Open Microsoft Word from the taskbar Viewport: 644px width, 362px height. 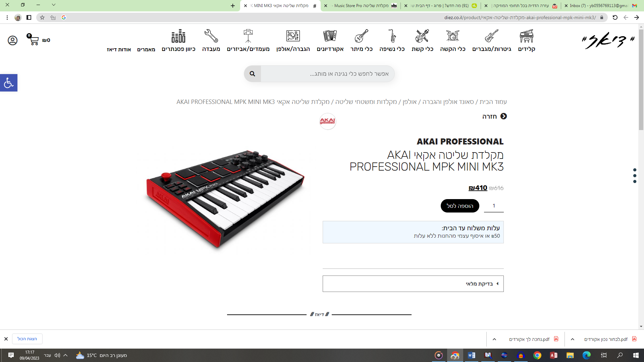471,355
